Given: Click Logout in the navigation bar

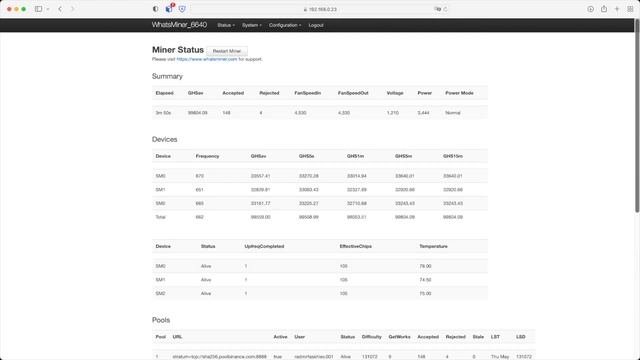Looking at the screenshot, I should pyautogui.click(x=316, y=25).
